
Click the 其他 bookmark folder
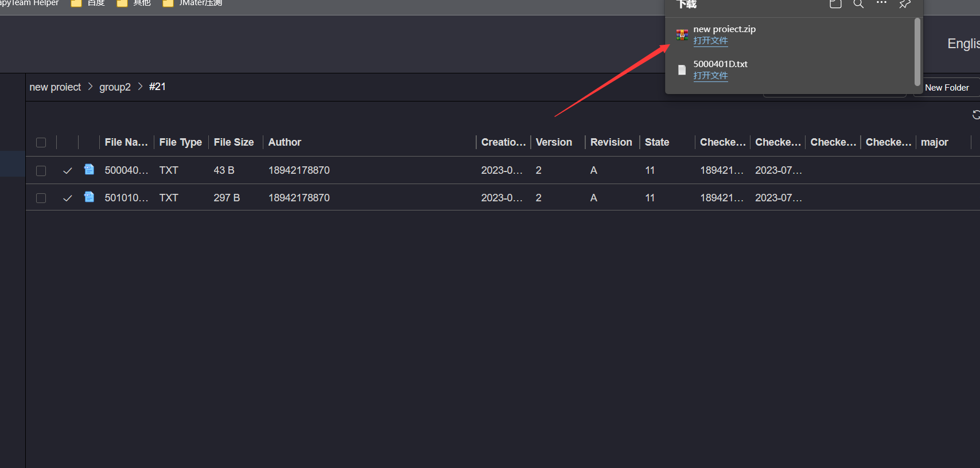pos(134,3)
